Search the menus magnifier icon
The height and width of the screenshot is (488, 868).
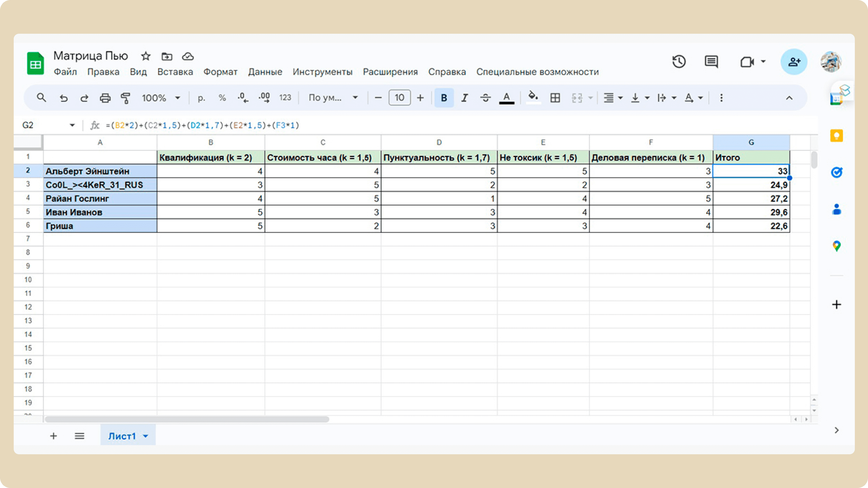(41, 98)
